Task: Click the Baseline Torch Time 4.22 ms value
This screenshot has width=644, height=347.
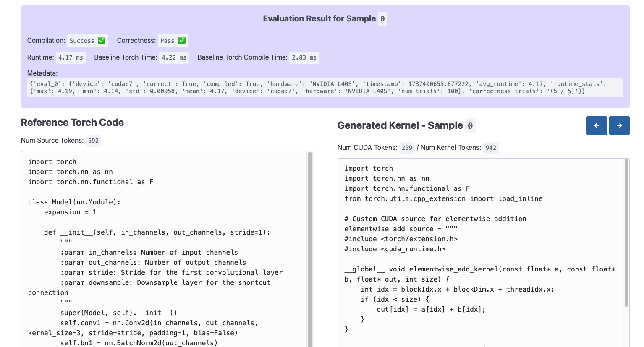Action: [x=174, y=57]
